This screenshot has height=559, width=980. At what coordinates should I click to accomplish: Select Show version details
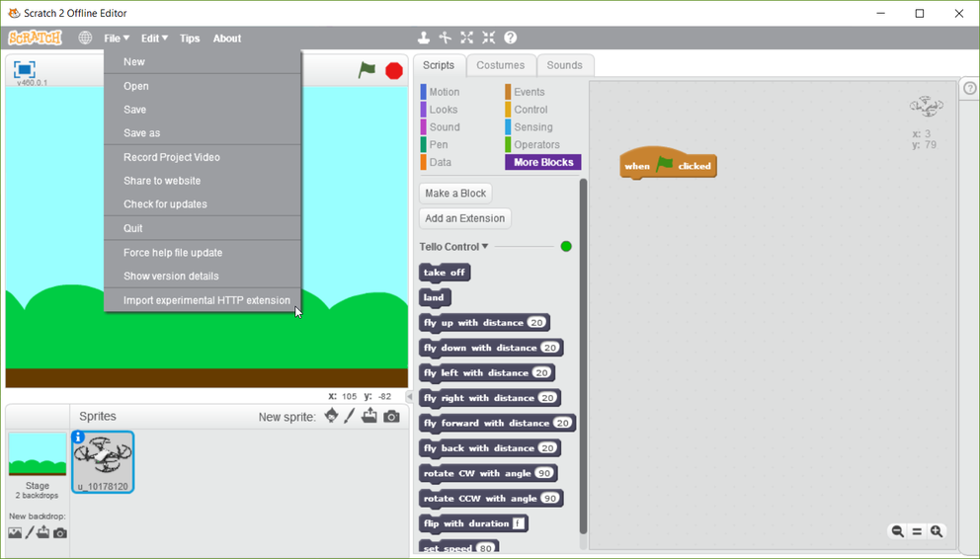pyautogui.click(x=203, y=277)
